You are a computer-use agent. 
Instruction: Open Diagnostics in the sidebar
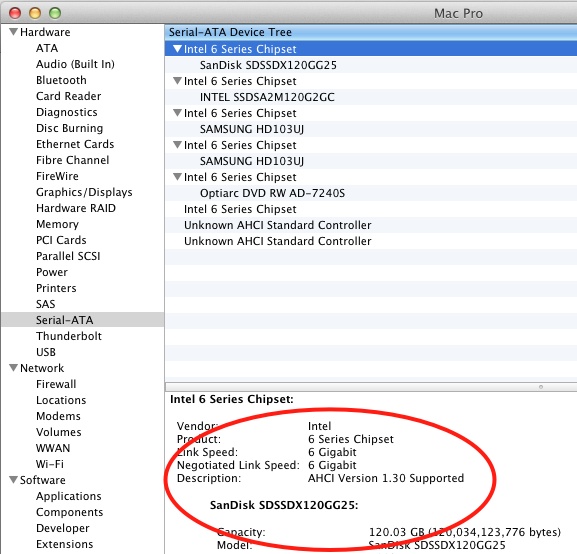[x=67, y=112]
